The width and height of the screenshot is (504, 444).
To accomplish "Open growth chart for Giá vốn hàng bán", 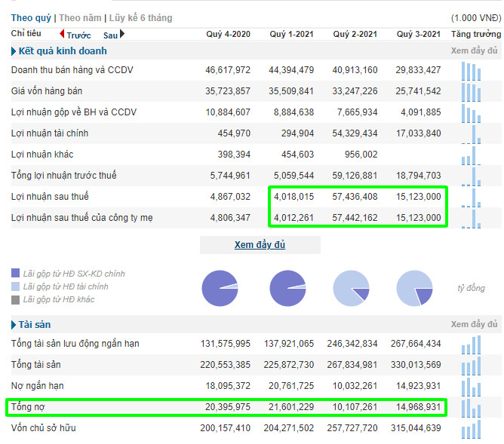I will 472,92.
